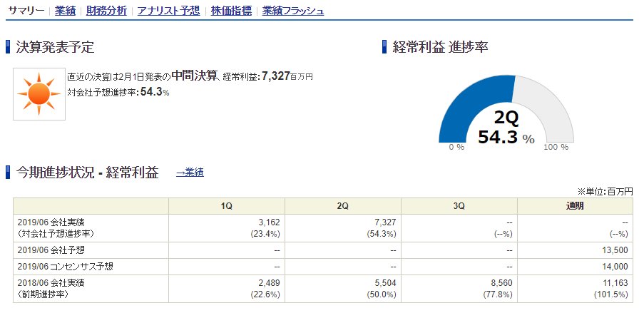Click the 1Q column header
This screenshot has width=644, height=313.
click(227, 206)
